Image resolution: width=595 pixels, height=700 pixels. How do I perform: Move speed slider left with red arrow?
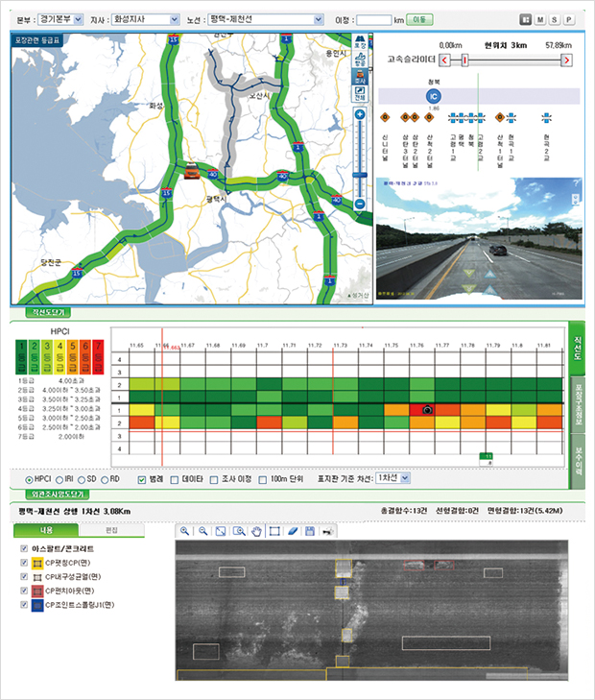[x=444, y=60]
